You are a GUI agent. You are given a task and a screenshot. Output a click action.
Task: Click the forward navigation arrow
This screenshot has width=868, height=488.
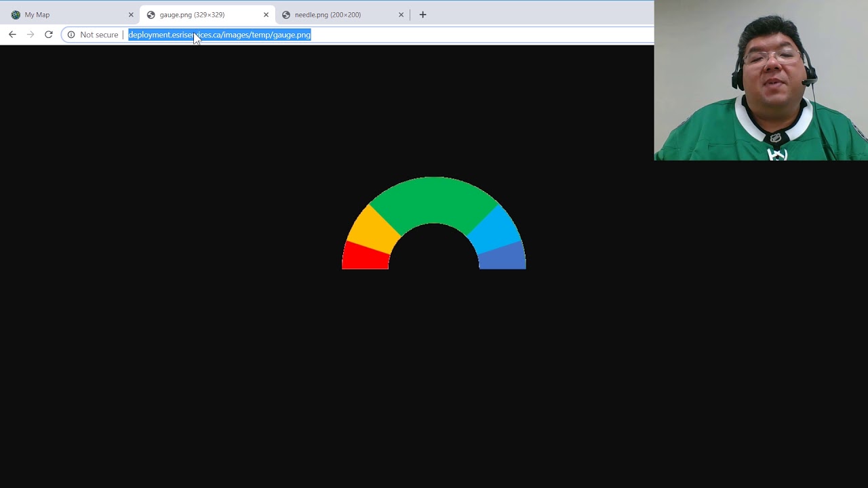point(31,35)
